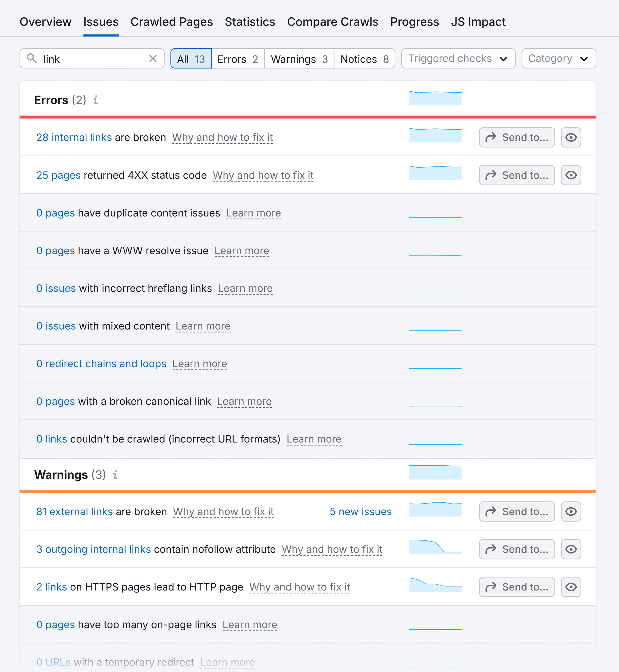Open 'Learn more' for WWW resolve issue
Screen dimensions: 619x672
[242, 251]
